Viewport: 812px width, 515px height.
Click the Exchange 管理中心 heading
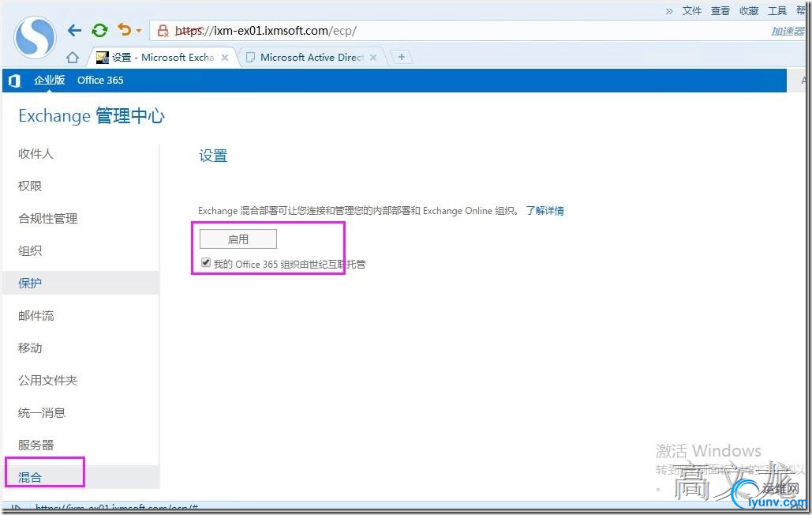coord(92,115)
